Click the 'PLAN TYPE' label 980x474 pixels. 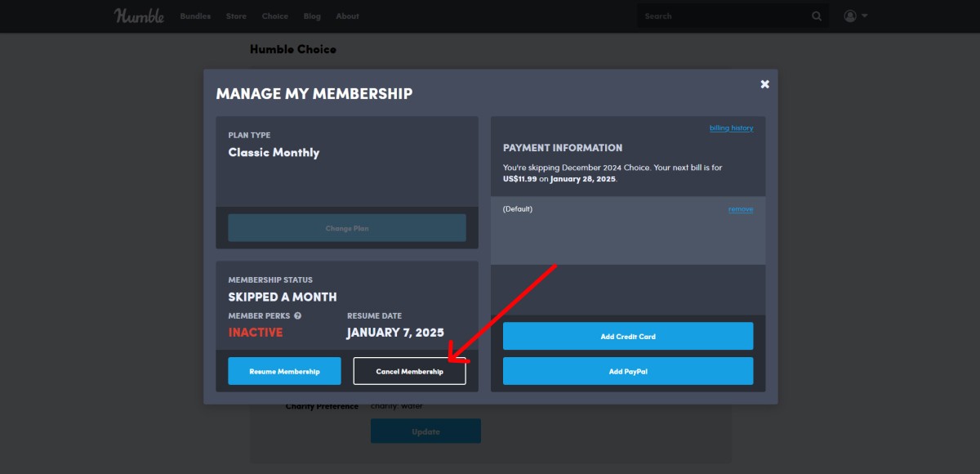pos(249,136)
